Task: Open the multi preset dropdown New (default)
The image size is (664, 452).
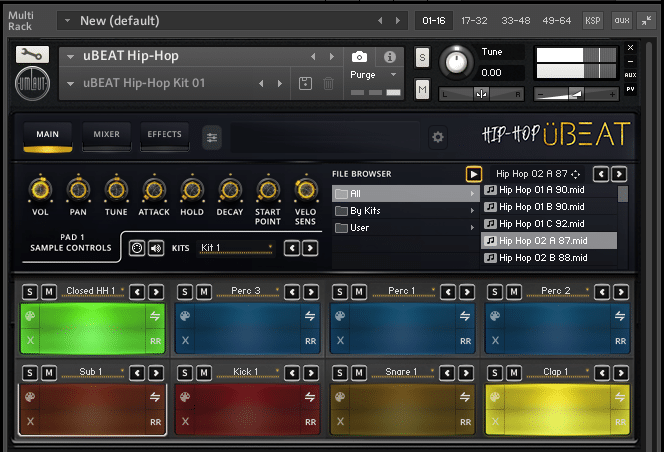Action: click(x=67, y=20)
